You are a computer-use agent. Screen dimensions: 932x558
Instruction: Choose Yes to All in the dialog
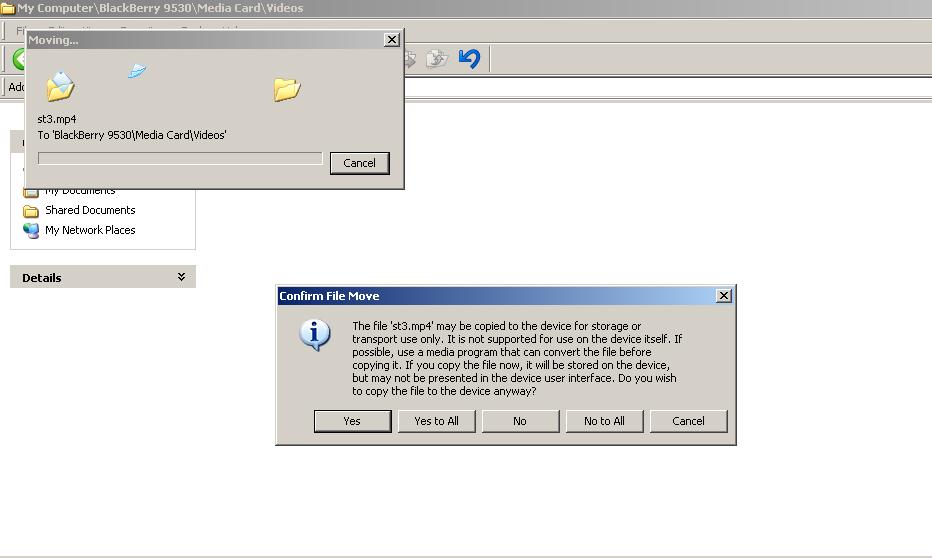[436, 421]
